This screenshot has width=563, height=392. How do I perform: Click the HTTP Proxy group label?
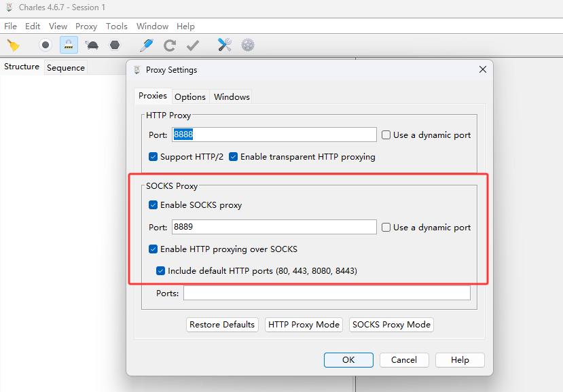pyautogui.click(x=168, y=115)
